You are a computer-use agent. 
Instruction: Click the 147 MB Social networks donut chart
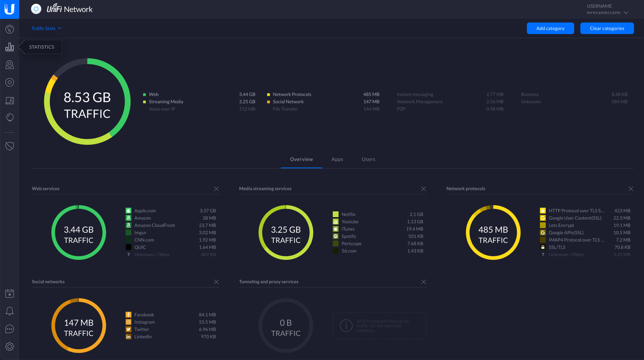79,325
